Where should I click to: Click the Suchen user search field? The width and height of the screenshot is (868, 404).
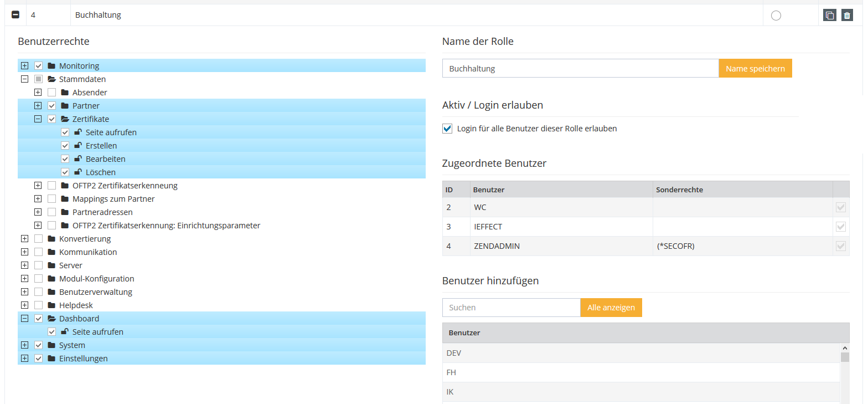511,308
